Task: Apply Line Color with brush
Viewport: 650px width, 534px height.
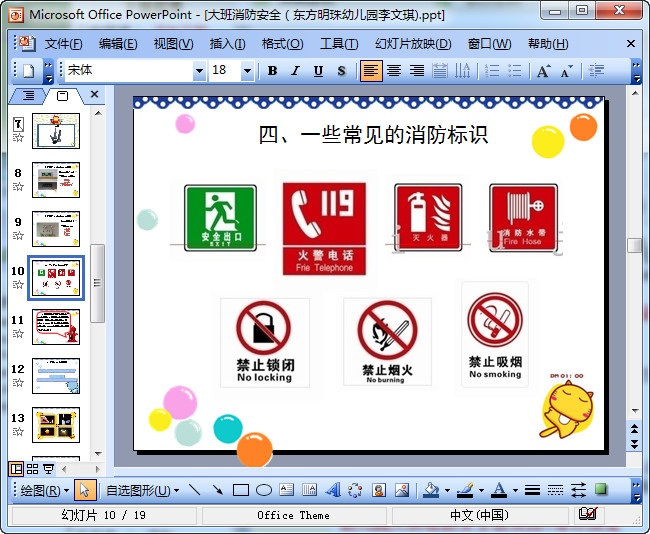Action: coord(465,490)
